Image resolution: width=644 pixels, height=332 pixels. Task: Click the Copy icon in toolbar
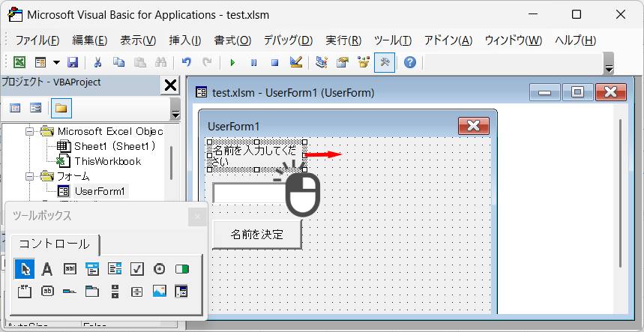coord(119,62)
